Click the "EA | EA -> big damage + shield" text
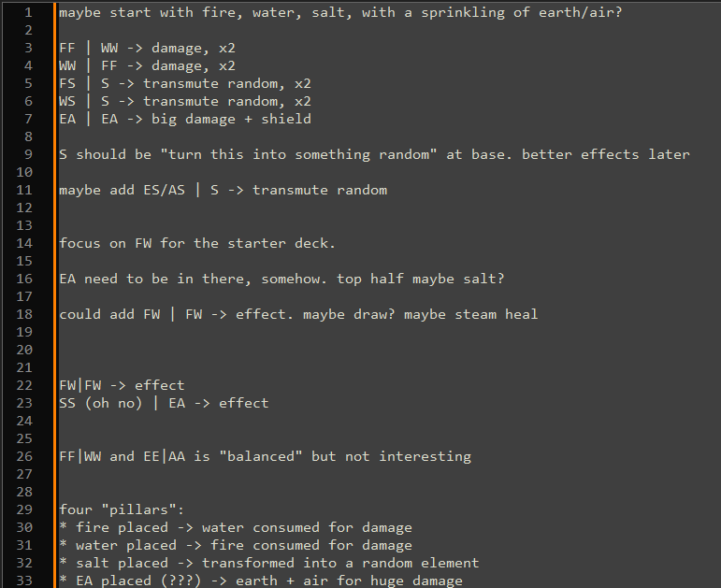Screen dimensions: 721x588 pyautogui.click(x=184, y=120)
